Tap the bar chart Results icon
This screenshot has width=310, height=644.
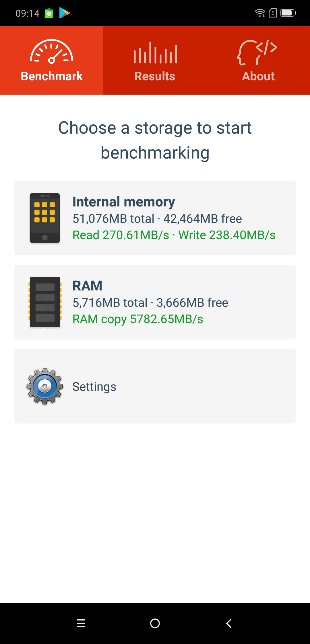click(x=155, y=53)
